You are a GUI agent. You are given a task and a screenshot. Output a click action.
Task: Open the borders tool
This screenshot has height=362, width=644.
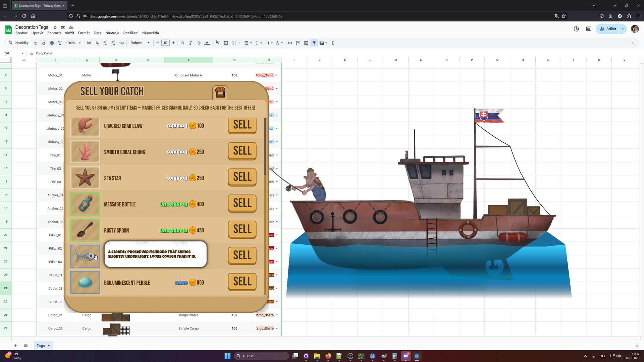(x=226, y=43)
